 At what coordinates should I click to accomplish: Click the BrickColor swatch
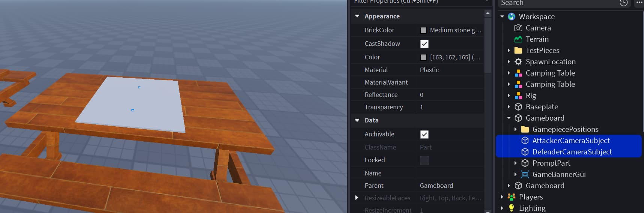(x=423, y=30)
